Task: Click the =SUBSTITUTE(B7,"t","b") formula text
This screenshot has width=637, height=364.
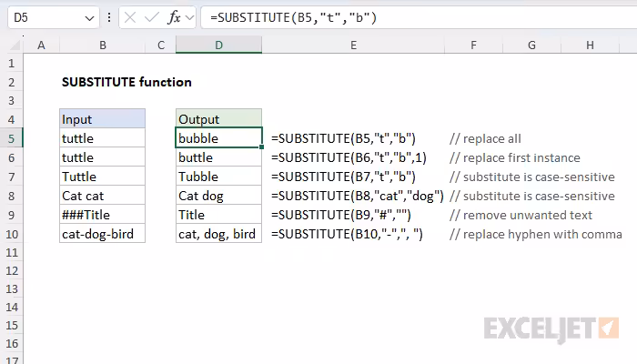Action: pos(343,177)
